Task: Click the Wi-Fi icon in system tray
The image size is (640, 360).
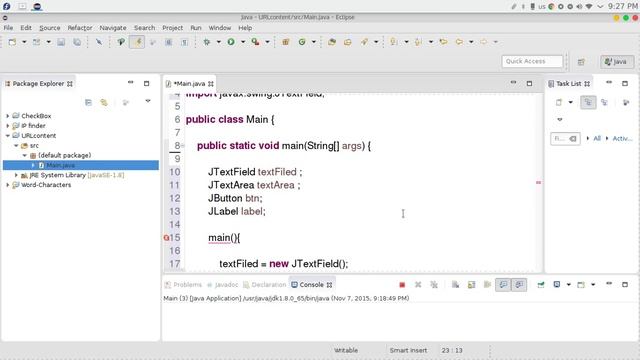Action: point(589,7)
